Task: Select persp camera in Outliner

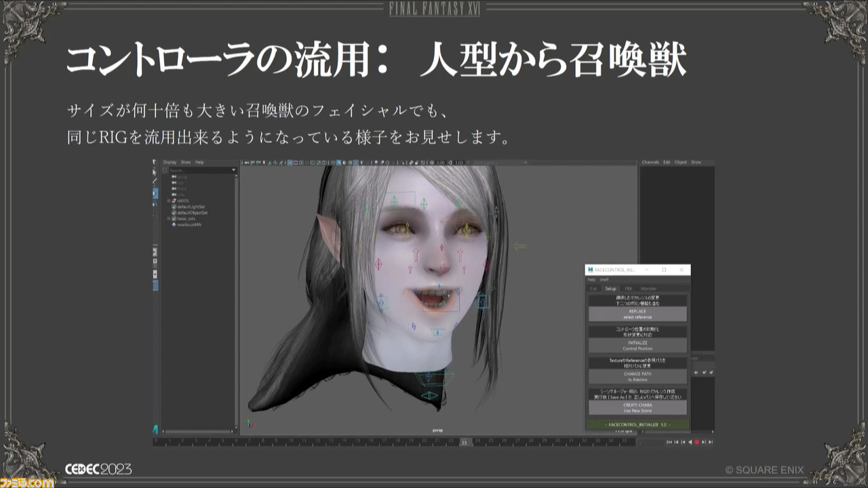Action: click(x=182, y=176)
